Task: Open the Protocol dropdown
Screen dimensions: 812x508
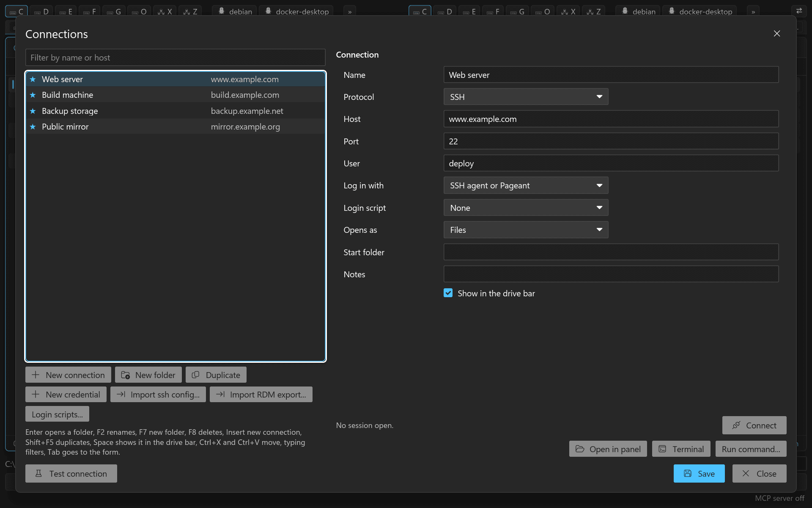Action: coord(526,97)
